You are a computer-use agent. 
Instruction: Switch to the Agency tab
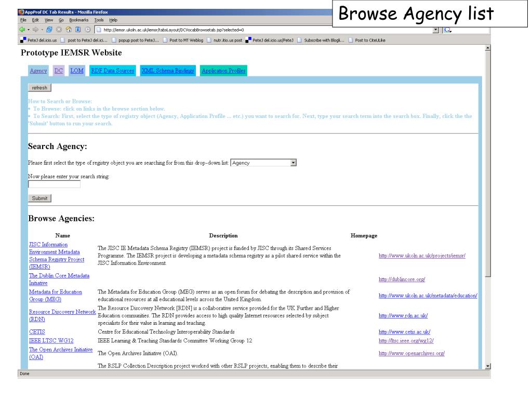coord(38,71)
